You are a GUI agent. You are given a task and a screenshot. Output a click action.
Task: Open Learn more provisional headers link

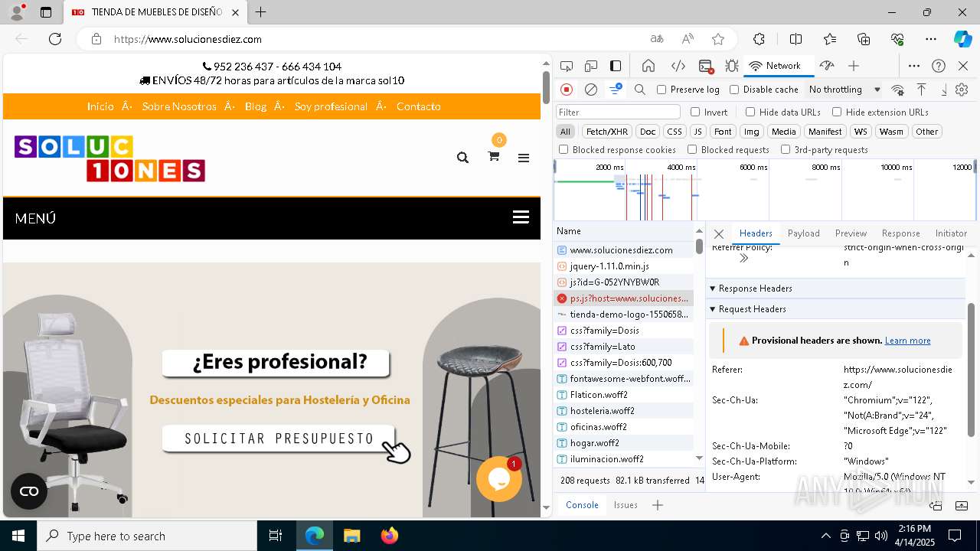click(x=907, y=341)
